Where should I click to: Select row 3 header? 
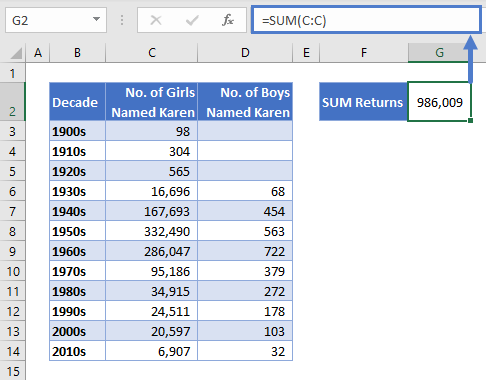(12, 131)
